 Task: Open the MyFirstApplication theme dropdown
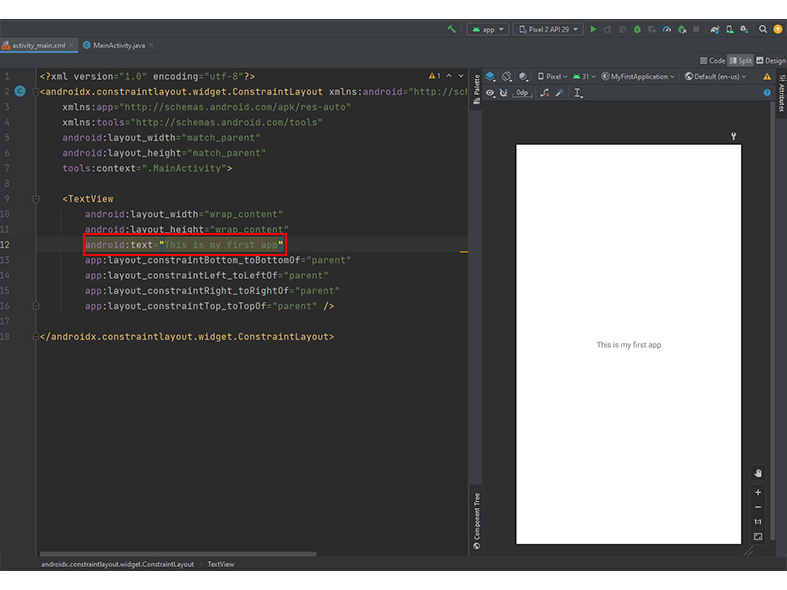638,77
